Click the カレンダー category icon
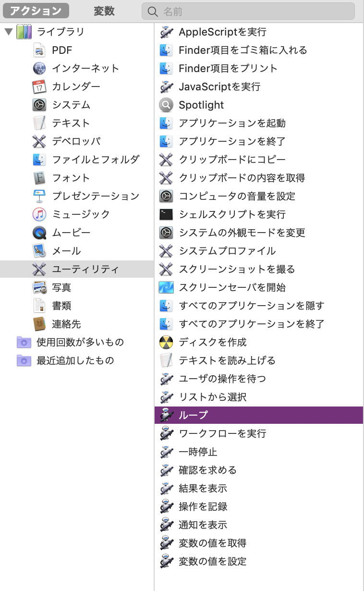Image resolution: width=364 pixels, height=591 pixels. (39, 87)
